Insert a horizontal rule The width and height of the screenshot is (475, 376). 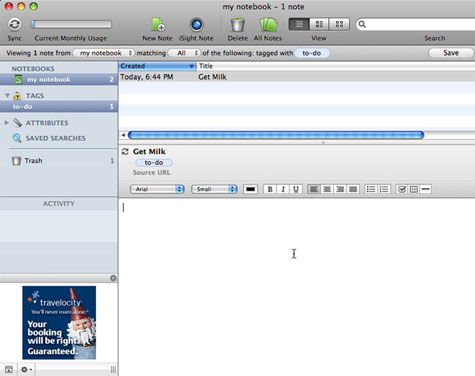click(425, 189)
